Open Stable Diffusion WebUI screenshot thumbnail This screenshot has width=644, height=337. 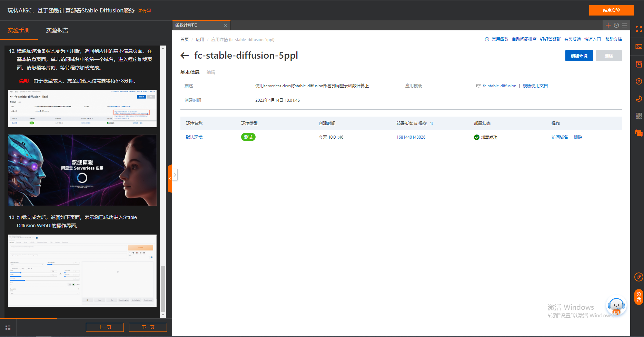[82, 271]
